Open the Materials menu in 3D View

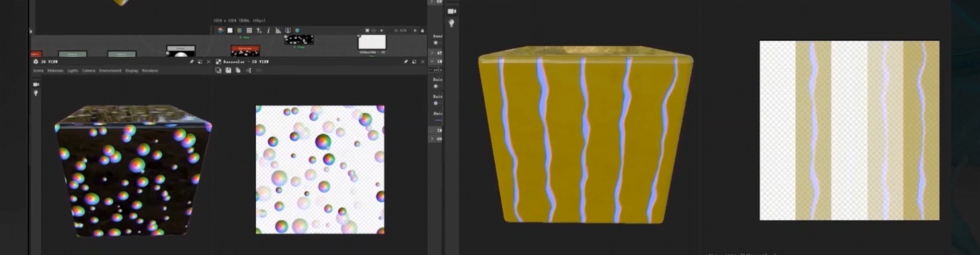(x=55, y=71)
